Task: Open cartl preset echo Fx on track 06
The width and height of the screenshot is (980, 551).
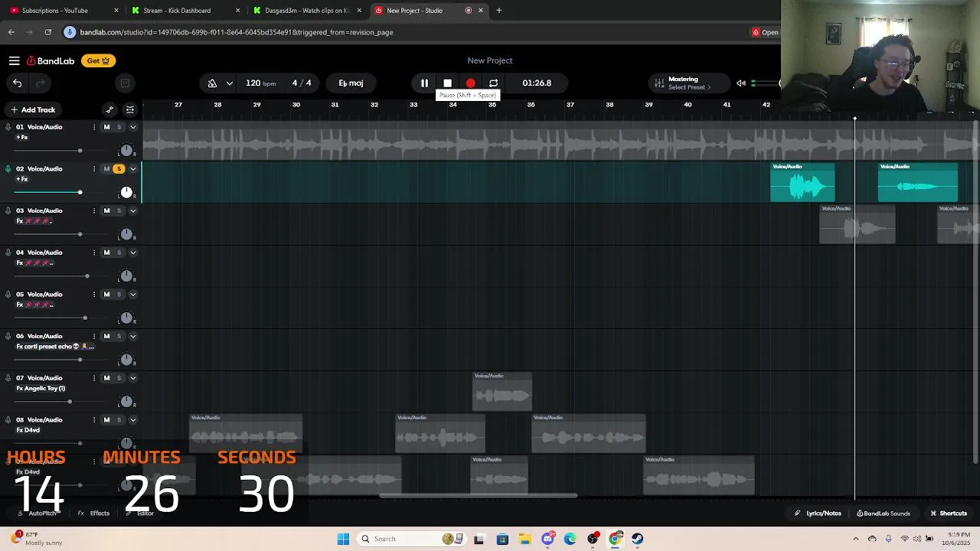Action: click(54, 347)
